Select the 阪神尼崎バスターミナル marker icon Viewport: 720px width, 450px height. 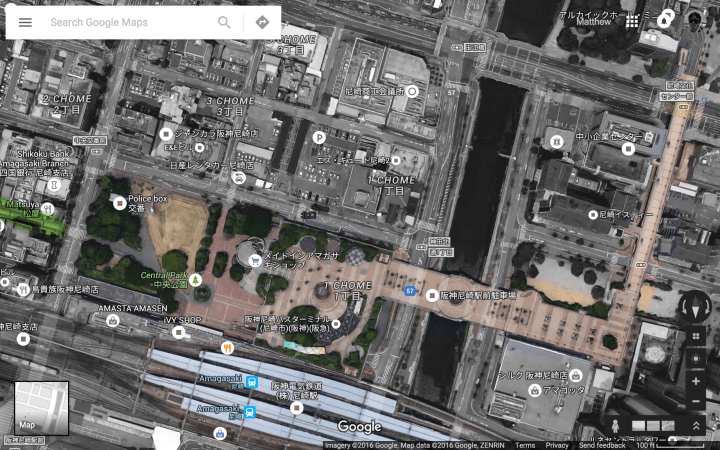pos(336,324)
